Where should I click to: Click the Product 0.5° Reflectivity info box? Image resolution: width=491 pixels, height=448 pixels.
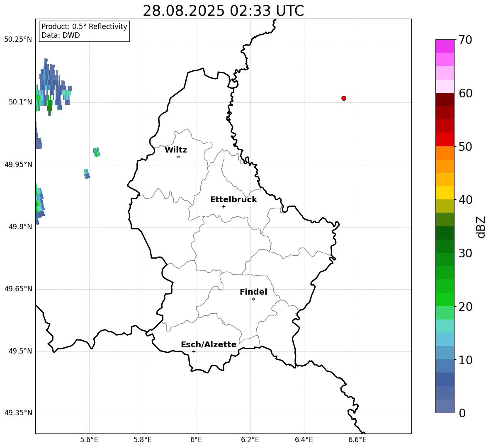pyautogui.click(x=84, y=31)
